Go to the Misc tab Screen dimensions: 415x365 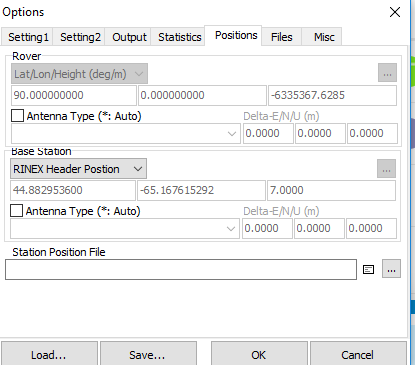[323, 37]
